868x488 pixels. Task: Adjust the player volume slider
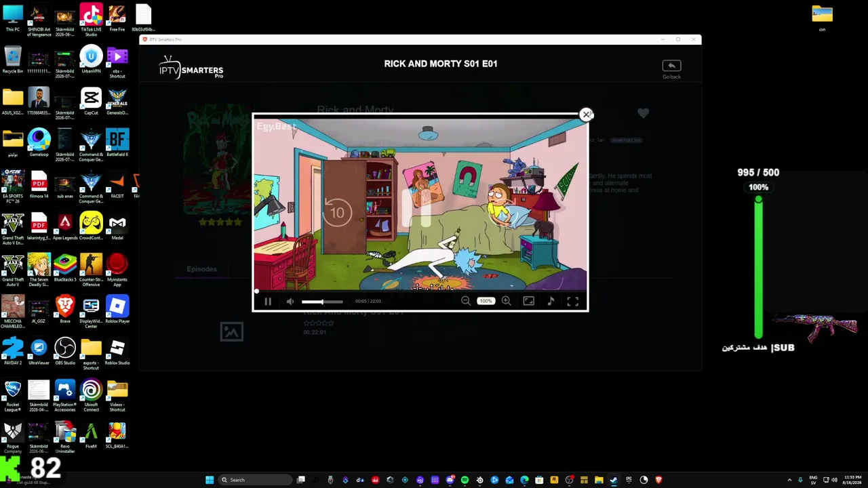(322, 302)
